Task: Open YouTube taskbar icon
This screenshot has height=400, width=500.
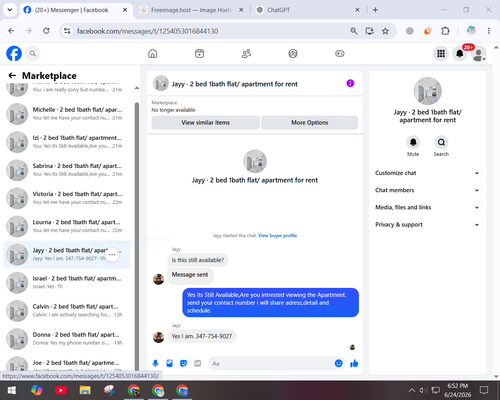Action: (61, 390)
